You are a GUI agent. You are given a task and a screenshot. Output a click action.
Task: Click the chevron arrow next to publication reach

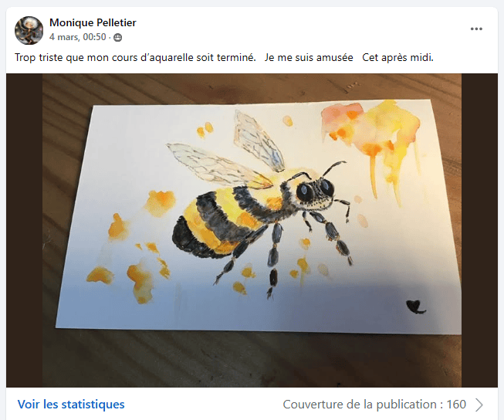pyautogui.click(x=479, y=405)
